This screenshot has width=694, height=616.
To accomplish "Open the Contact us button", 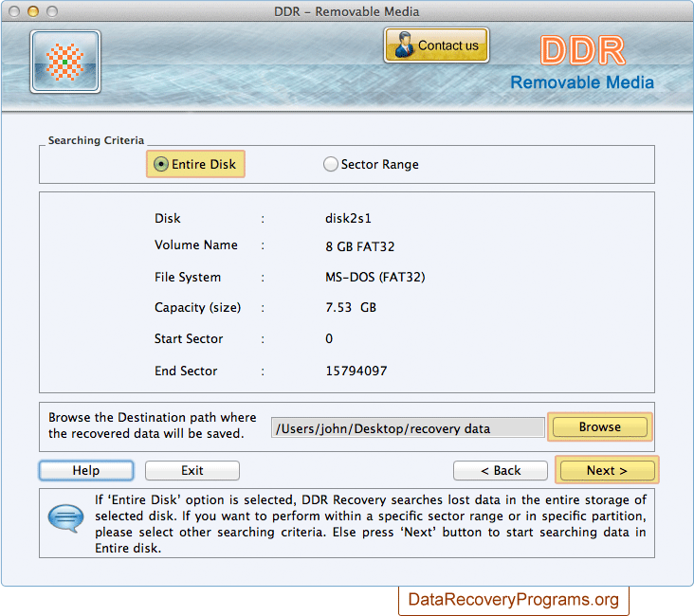I will tap(436, 45).
